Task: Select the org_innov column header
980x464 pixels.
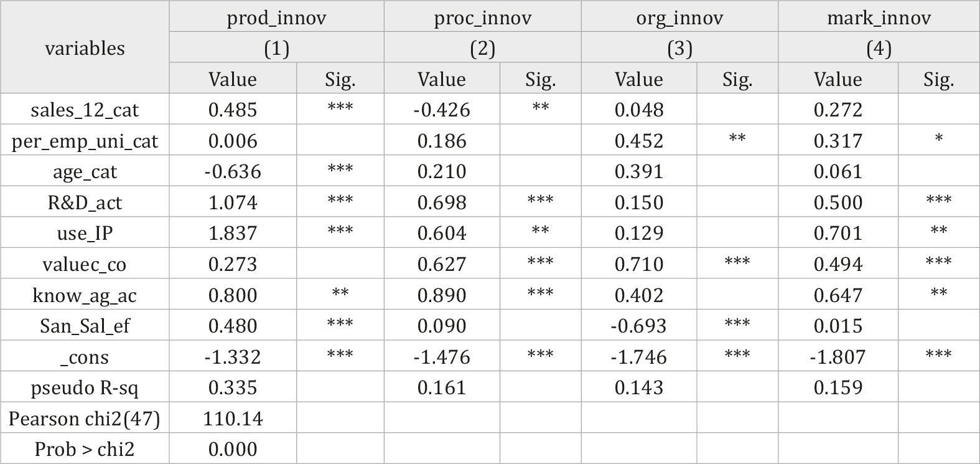Action: click(679, 17)
